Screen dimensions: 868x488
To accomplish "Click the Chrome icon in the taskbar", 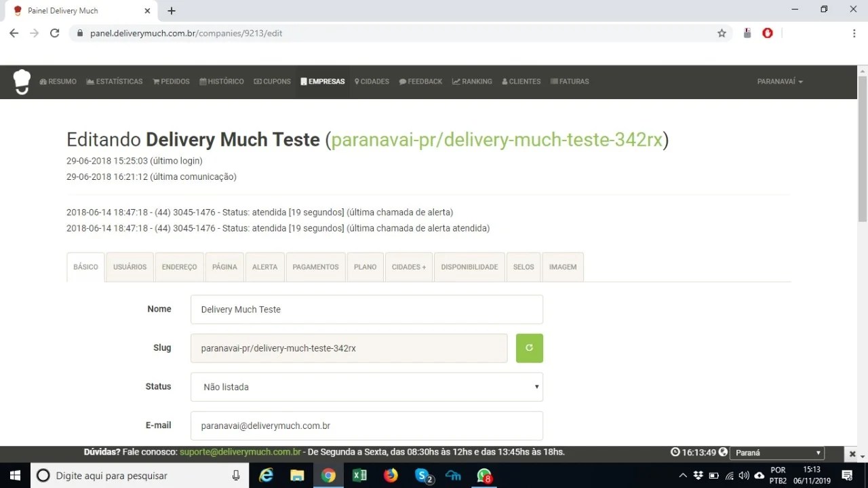I will coord(328,475).
